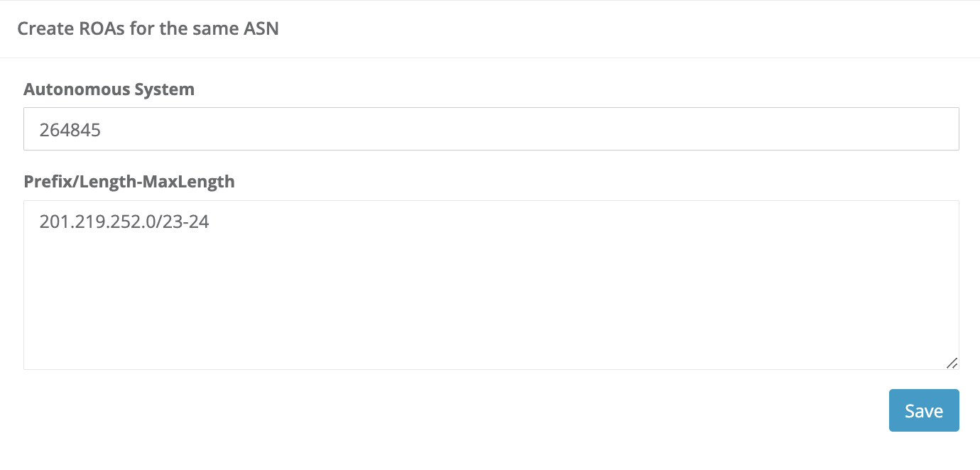980x470 pixels.
Task: Click the empty header bar right of the title
Action: click(604, 29)
